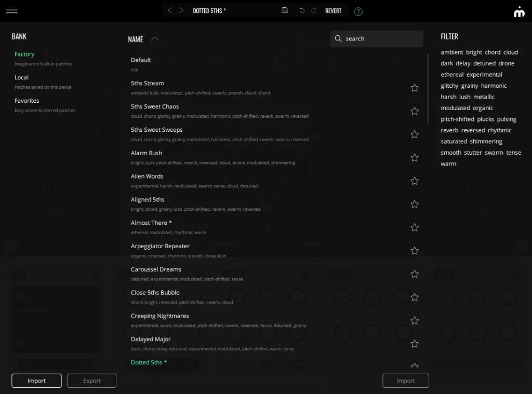
Task: Filter patches by shimmering tag
Action: (486, 141)
